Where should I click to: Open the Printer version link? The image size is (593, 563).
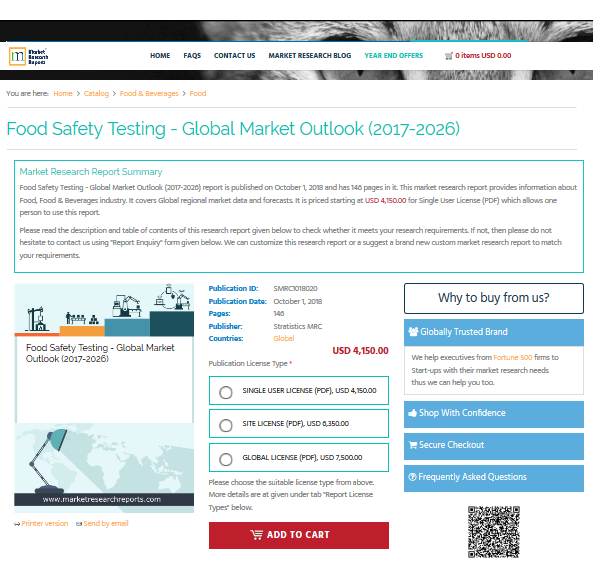click(x=45, y=524)
